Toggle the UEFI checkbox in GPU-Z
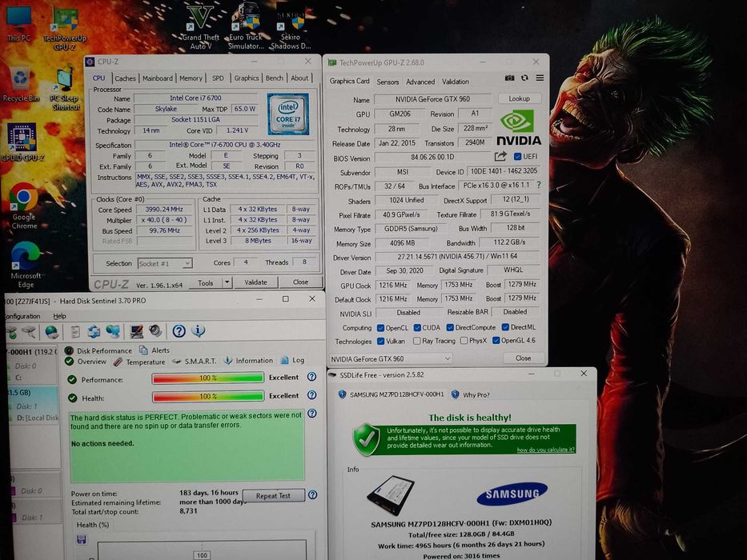This screenshot has width=747, height=560. [517, 156]
